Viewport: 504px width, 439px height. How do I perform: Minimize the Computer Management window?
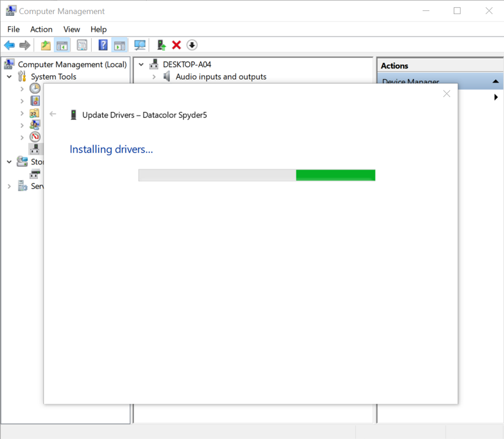(426, 11)
